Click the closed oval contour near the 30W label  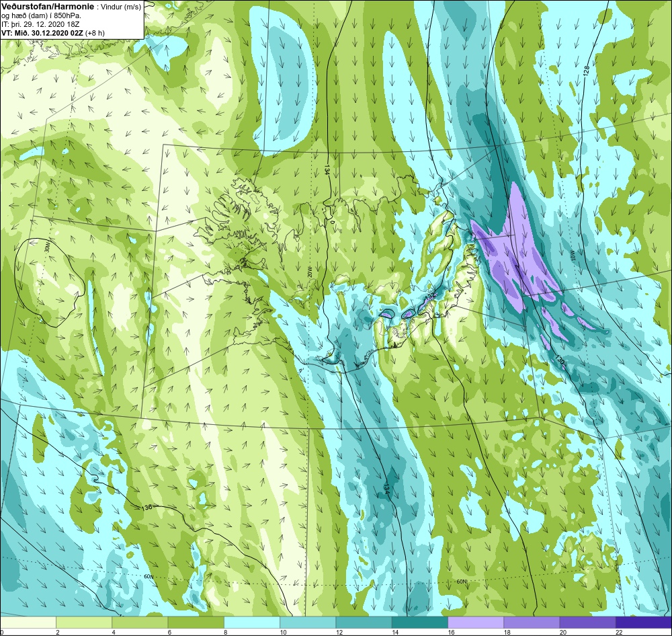pos(49,283)
